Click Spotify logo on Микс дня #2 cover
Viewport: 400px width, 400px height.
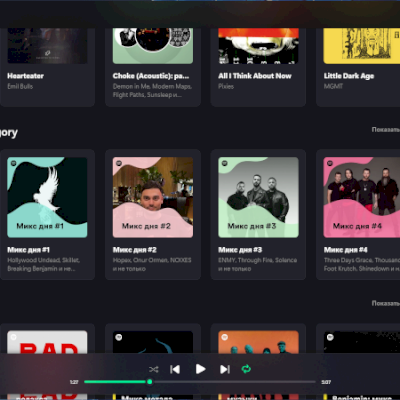pos(119,163)
